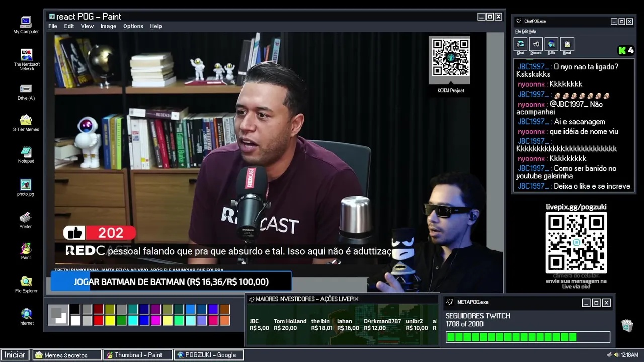Click the Iniciar start button

click(15, 355)
